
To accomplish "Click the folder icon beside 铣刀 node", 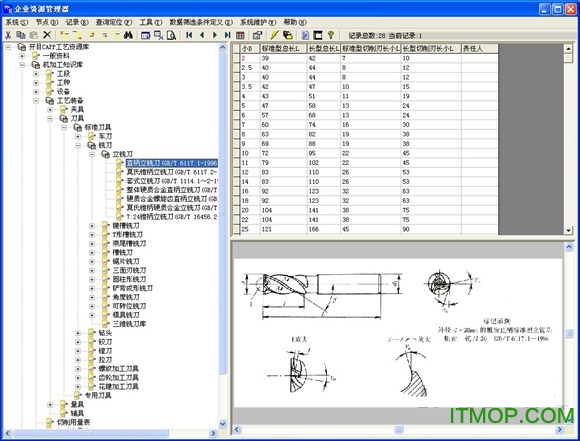I will click(x=92, y=145).
